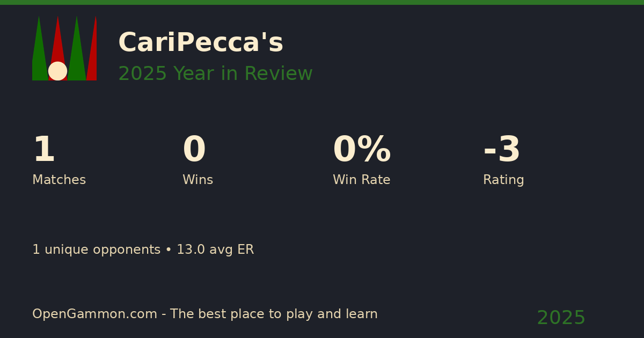Screen dimensions: 644x338
Task: Click the white checker in the logo
Action: click(57, 71)
